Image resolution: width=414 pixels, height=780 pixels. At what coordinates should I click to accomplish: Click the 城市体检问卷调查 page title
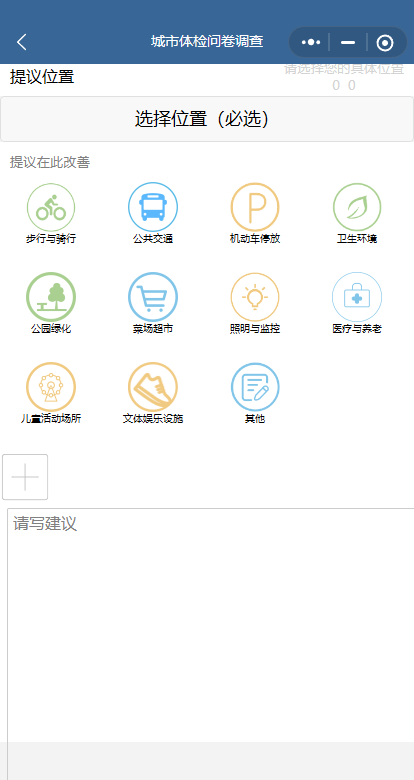pos(207,41)
